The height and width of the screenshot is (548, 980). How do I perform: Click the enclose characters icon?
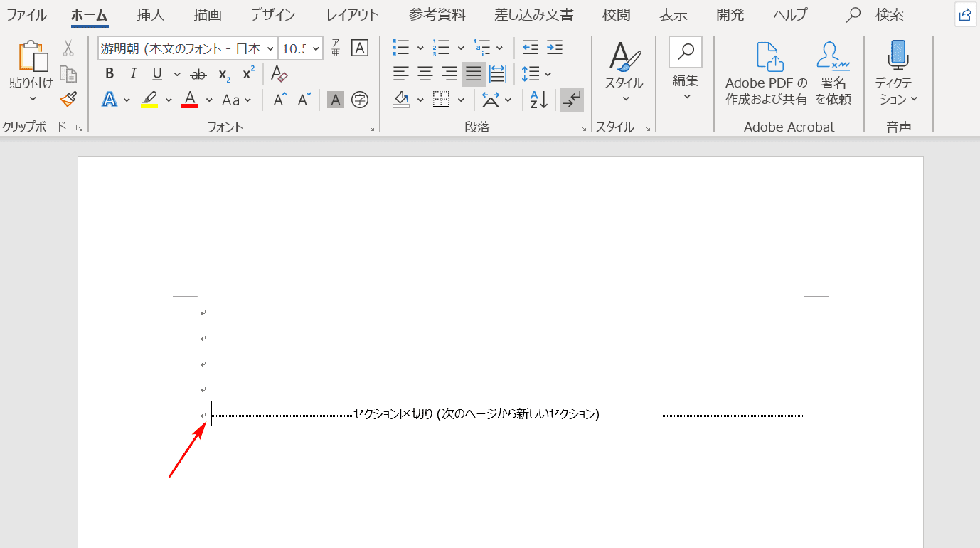pyautogui.click(x=360, y=100)
